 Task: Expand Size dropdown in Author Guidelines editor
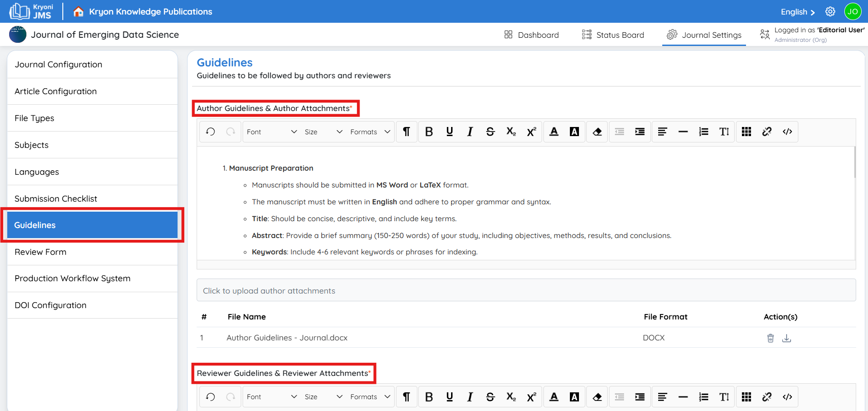tap(323, 132)
